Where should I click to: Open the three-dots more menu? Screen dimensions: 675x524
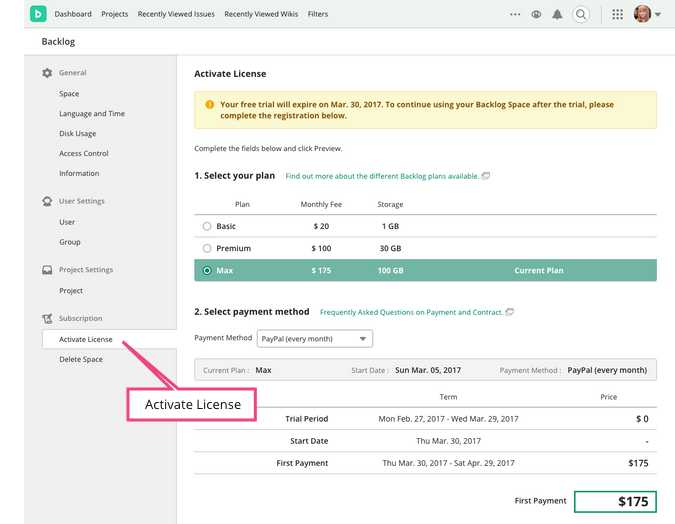point(515,14)
